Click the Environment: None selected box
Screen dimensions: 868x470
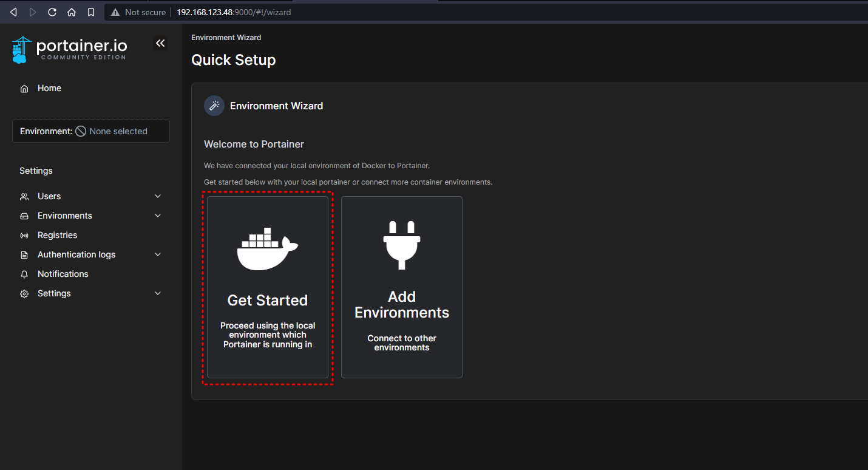click(x=91, y=131)
